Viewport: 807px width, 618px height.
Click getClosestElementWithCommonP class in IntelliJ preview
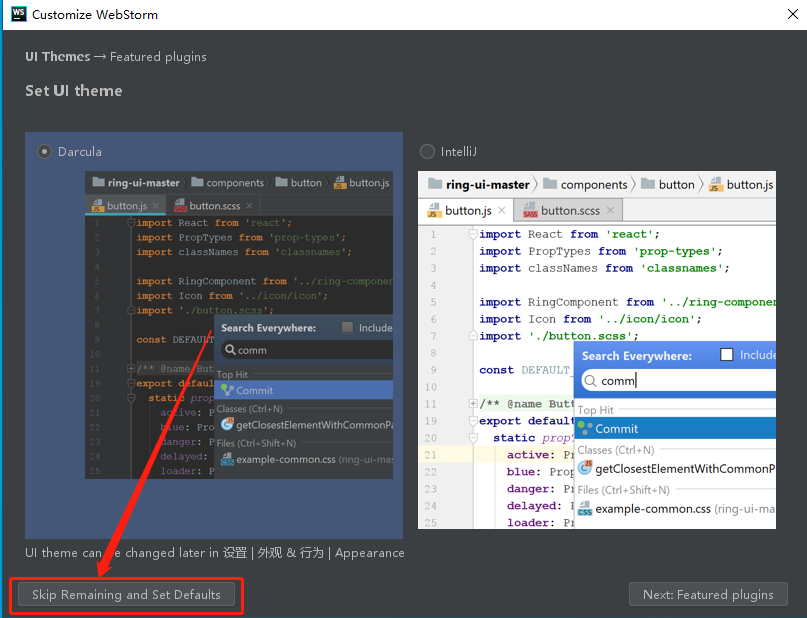point(685,469)
